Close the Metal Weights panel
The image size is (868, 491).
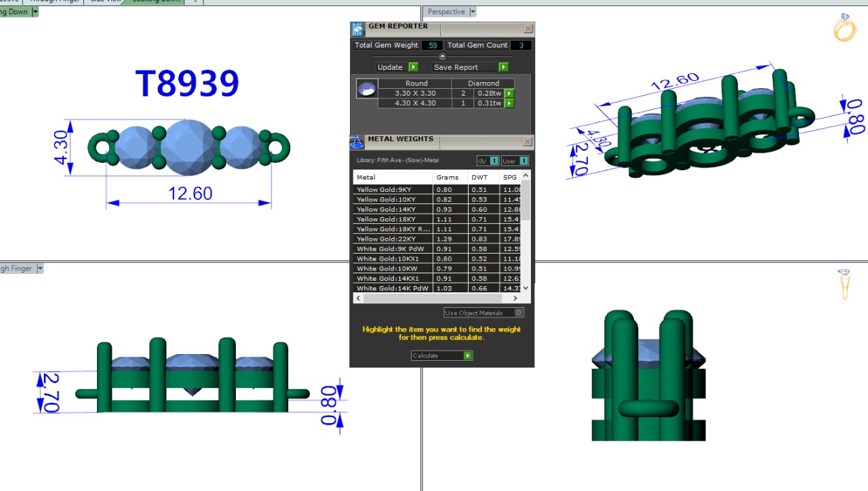(528, 142)
